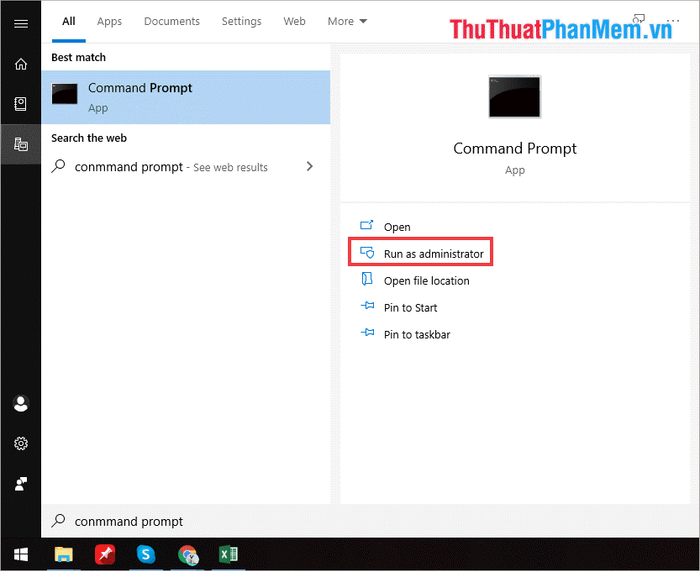Select Pin to taskbar
700x571 pixels.
point(405,334)
